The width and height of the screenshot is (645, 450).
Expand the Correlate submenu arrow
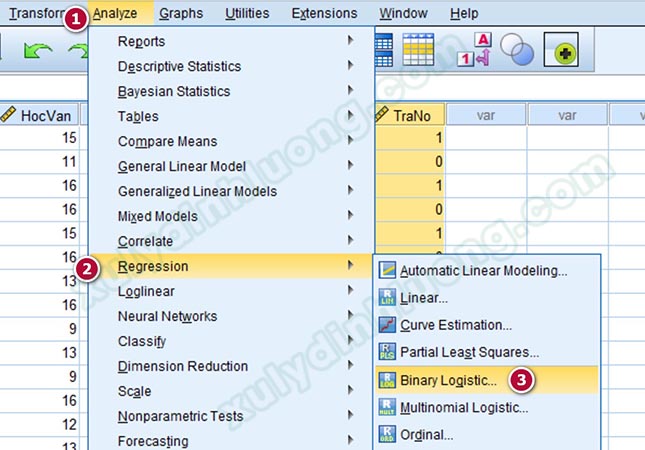tap(350, 240)
